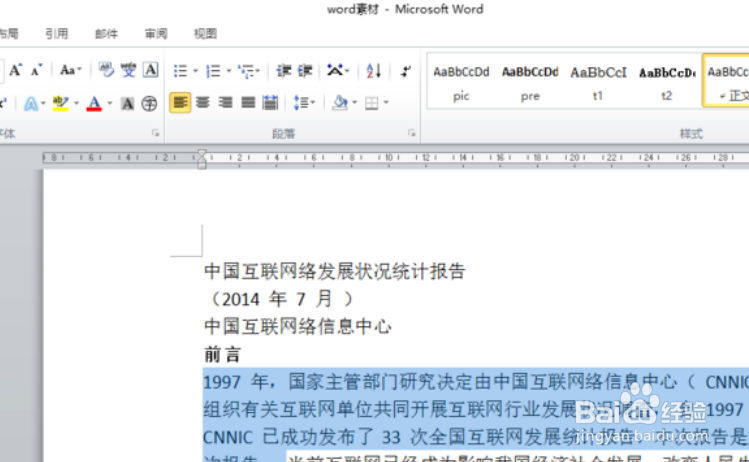The image size is (749, 462).
Task: Toggle Justify alignment
Action: (248, 102)
